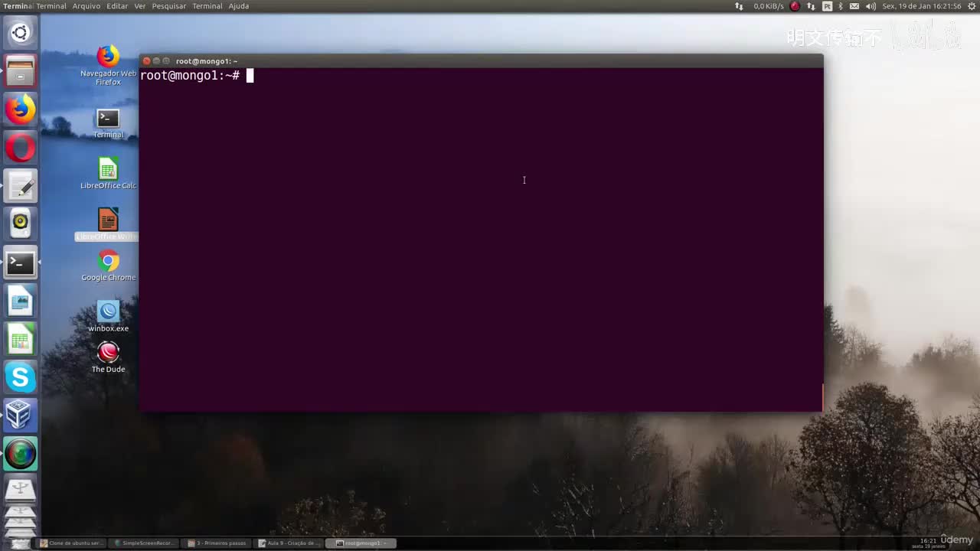Open the sound volume indicator
This screenshot has width=980, height=551.
pyautogui.click(x=871, y=6)
